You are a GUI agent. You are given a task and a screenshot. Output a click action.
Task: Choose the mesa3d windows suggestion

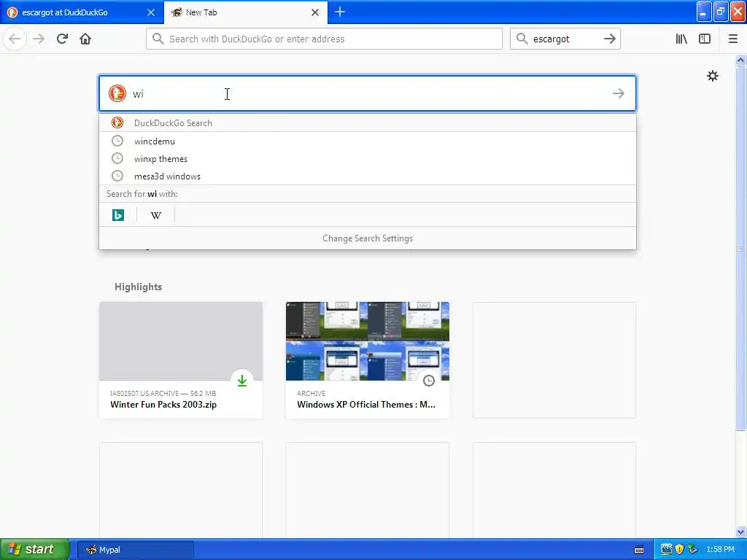pos(368,176)
